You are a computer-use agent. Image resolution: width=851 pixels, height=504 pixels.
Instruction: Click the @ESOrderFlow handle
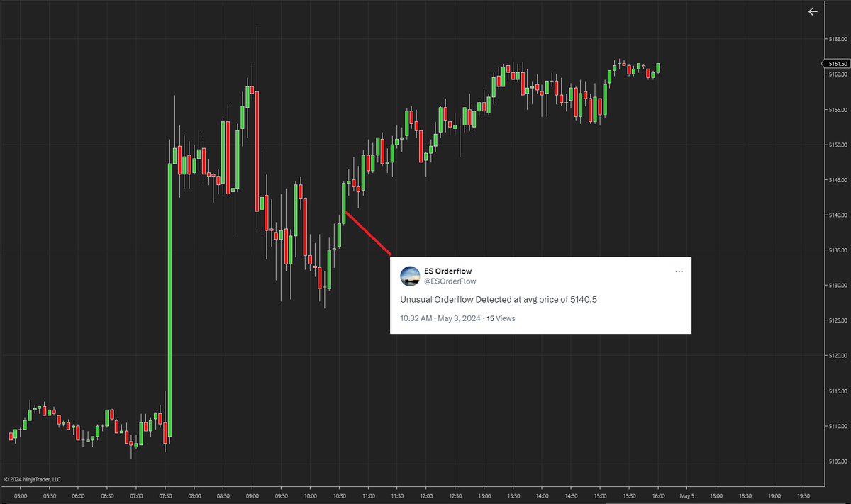[x=450, y=281]
